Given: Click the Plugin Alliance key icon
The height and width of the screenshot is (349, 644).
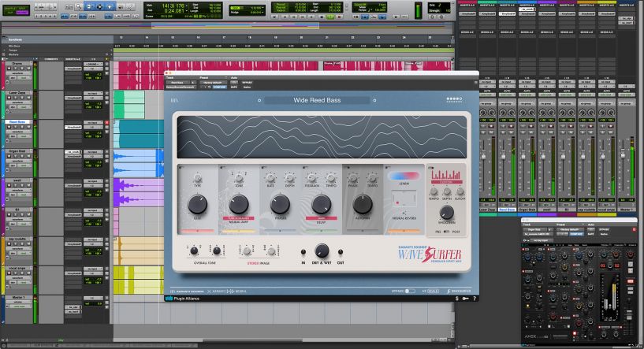Looking at the screenshot, I should 466,299.
